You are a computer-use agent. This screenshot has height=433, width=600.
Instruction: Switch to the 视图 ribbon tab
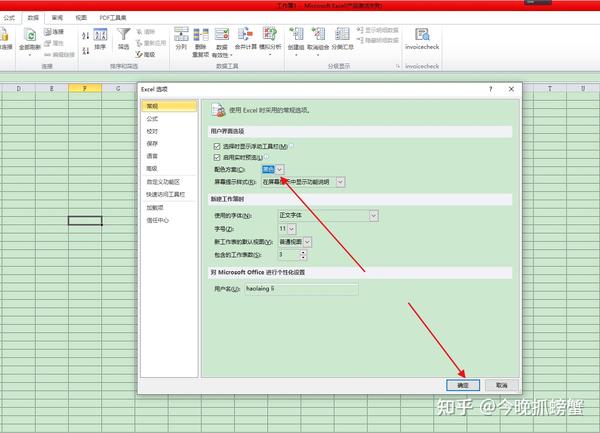click(81, 18)
